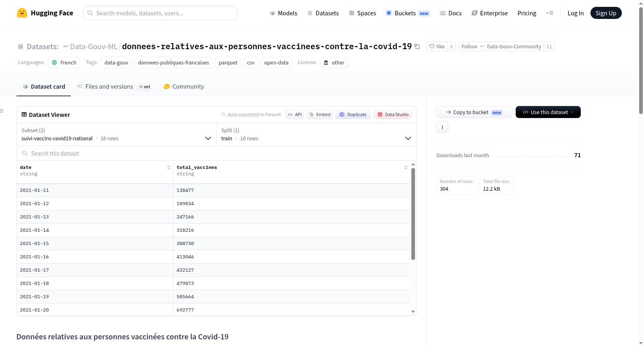Click the Datasets breadcrumb label

(43, 47)
